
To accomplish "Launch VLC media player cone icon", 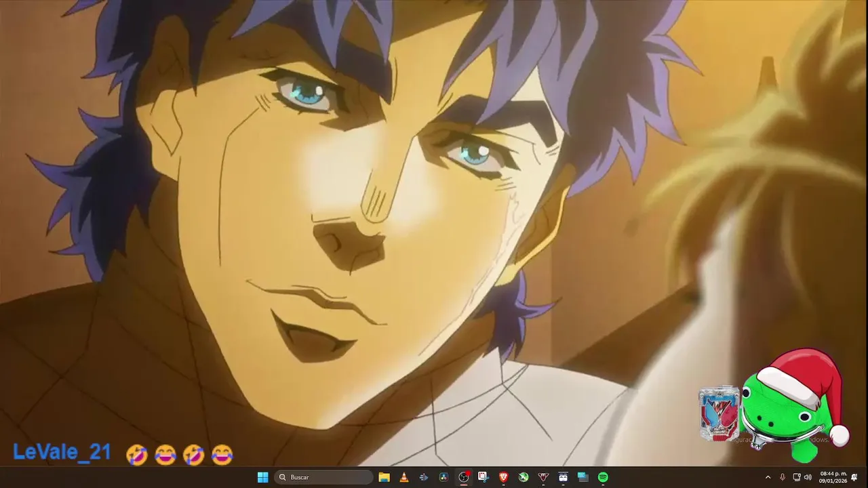I will pos(403,477).
